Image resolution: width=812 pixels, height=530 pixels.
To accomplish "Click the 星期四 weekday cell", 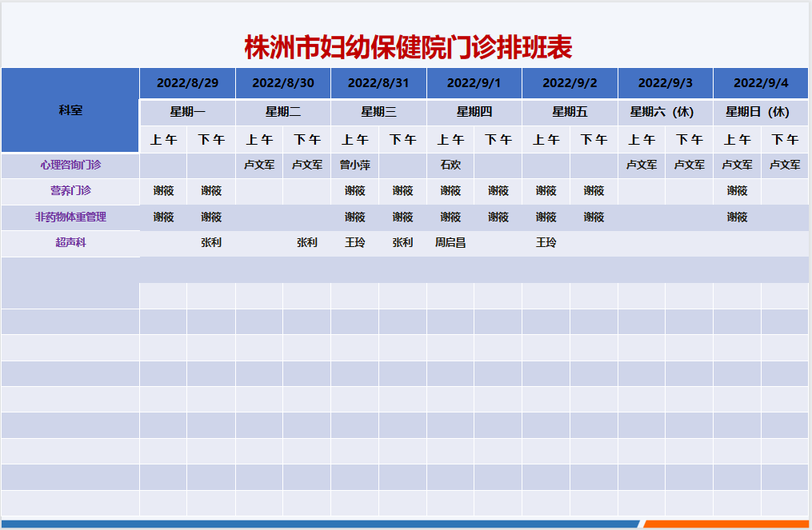I will [474, 112].
